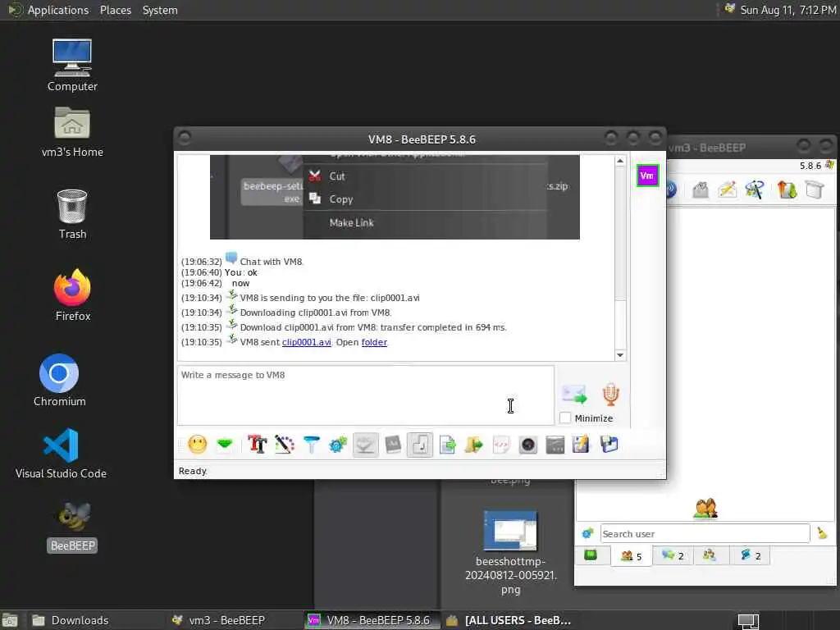Send a folder to VM8
The height and width of the screenshot is (630, 840).
474,444
